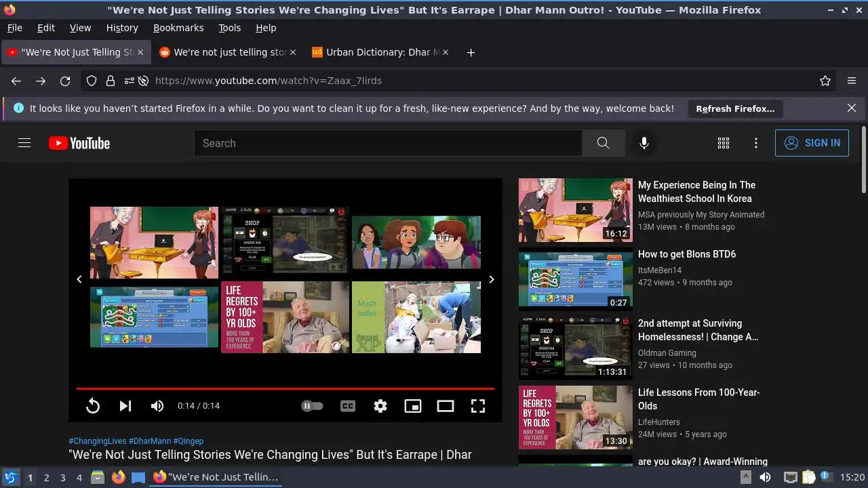Switch to workspace 2
The width and height of the screenshot is (868, 488).
(x=46, y=478)
